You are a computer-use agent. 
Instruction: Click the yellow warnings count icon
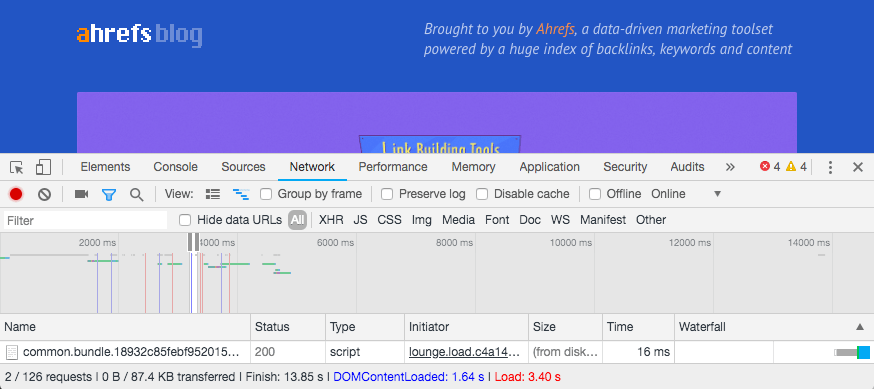[x=790, y=167]
